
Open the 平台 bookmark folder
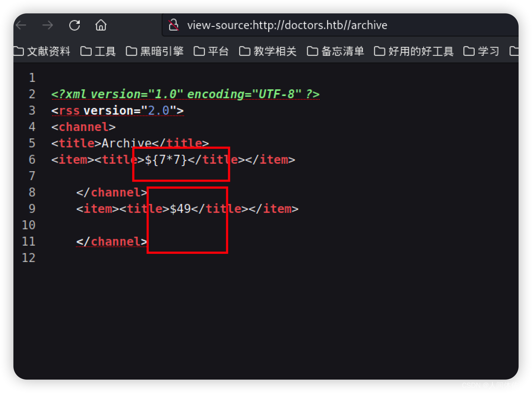coord(211,51)
